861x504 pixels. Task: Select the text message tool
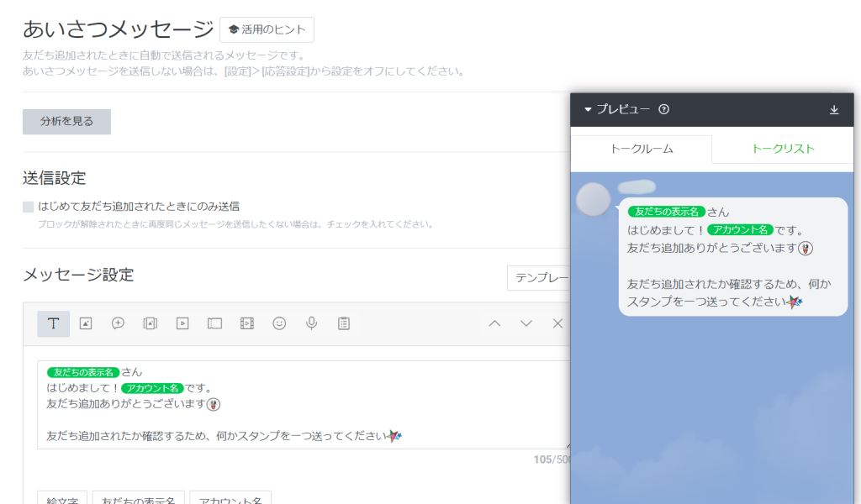tap(53, 323)
